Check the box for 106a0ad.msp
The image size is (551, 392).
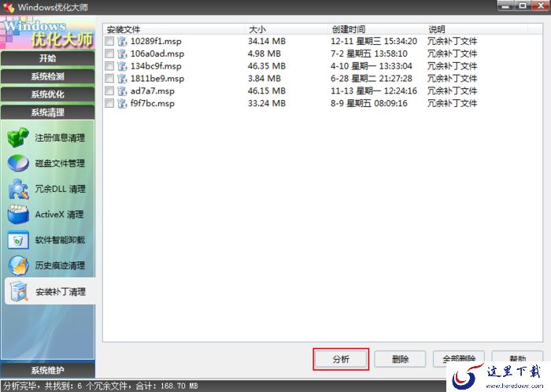click(x=109, y=54)
